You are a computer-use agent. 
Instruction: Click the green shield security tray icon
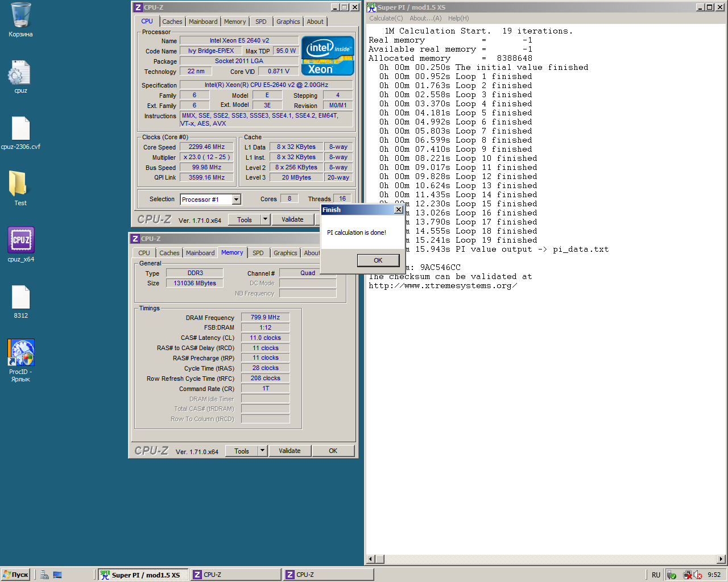(672, 575)
